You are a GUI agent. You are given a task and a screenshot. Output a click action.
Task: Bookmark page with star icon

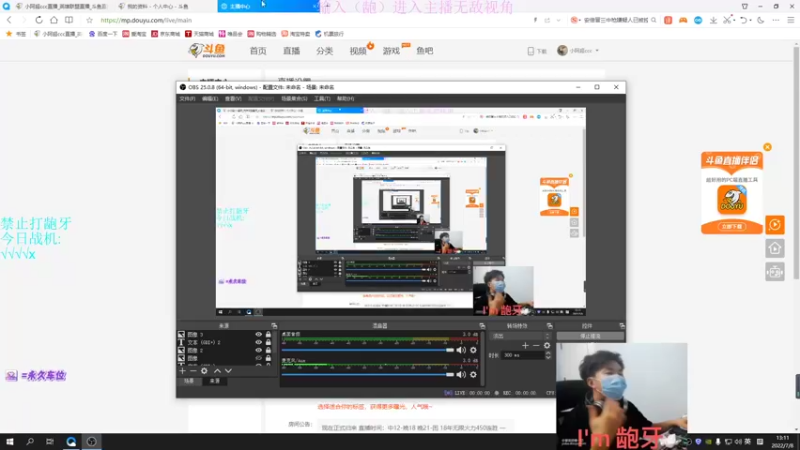point(89,20)
